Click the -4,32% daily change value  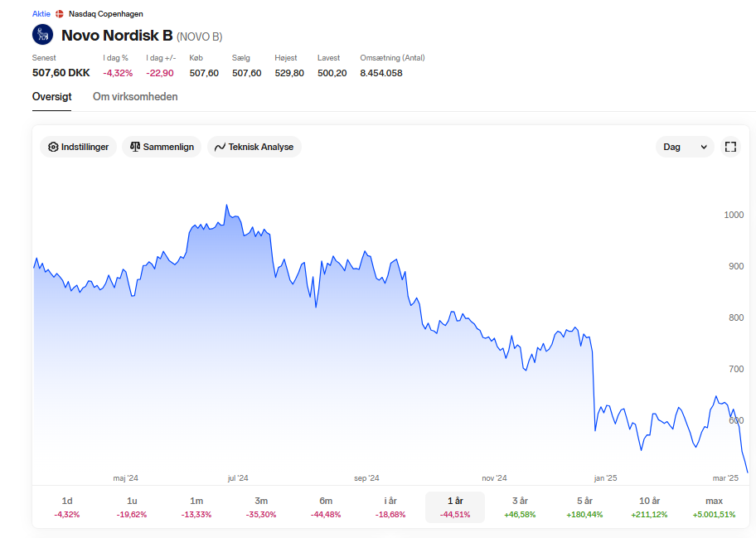[118, 73]
